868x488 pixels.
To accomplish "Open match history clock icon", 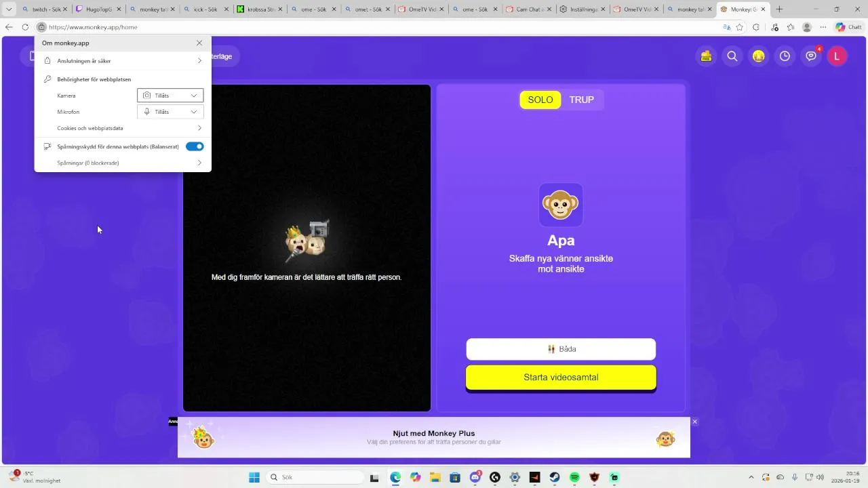I will point(785,56).
